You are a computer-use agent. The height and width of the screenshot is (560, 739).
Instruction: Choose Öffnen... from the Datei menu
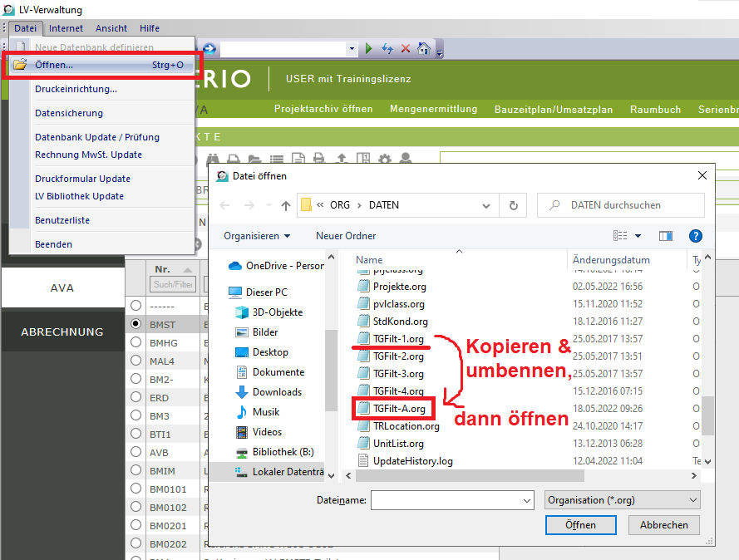pos(54,65)
